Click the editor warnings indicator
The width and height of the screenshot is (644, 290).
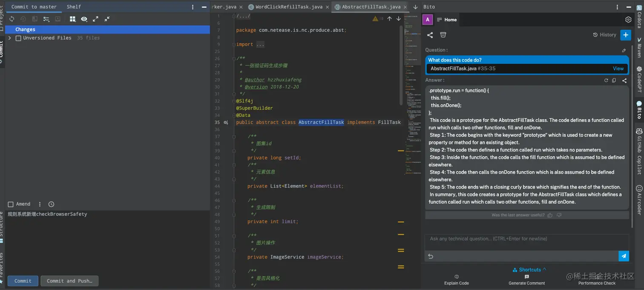pos(378,19)
